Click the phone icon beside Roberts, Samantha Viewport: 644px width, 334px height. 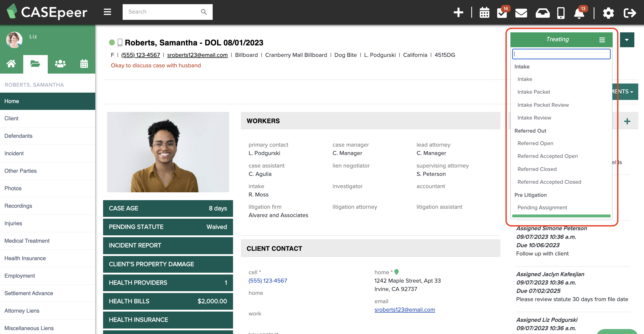point(120,43)
